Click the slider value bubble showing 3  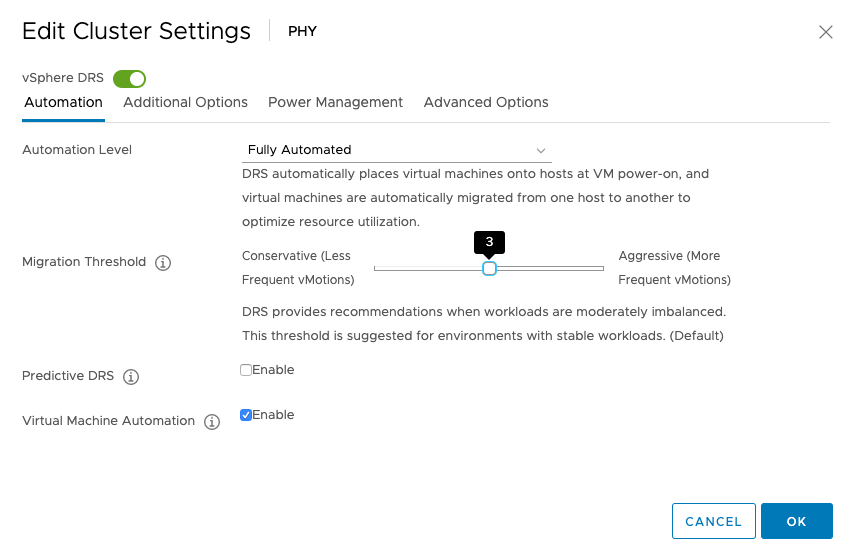click(x=489, y=242)
